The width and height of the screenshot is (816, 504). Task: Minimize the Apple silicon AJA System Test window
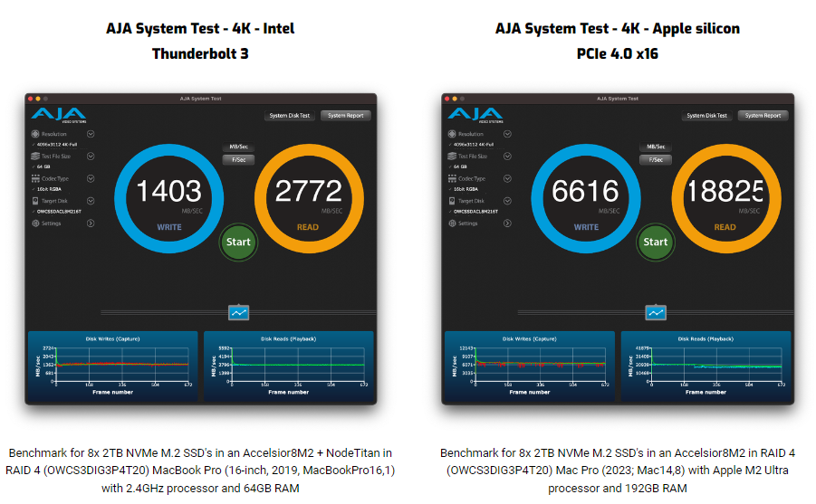tap(455, 99)
